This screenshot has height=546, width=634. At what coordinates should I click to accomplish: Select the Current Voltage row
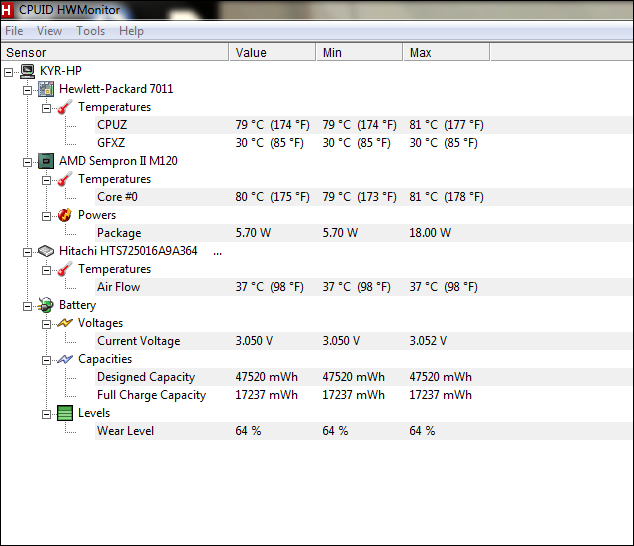[363, 341]
